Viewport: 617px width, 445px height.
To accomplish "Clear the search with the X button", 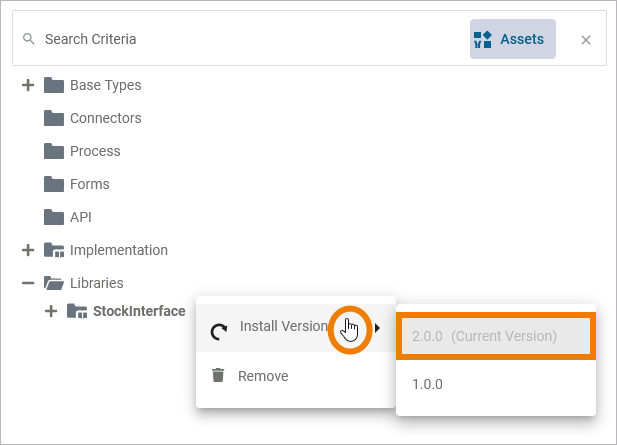I will (586, 40).
